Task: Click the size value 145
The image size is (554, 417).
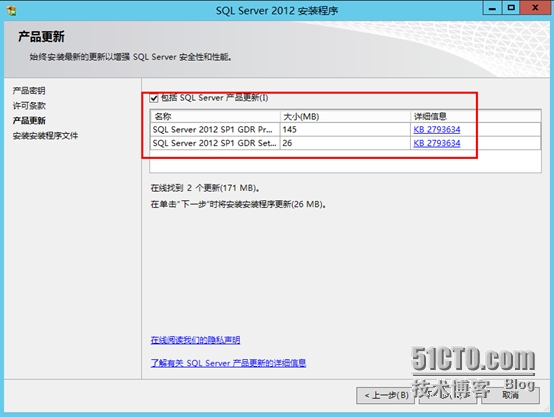Action: [x=289, y=130]
